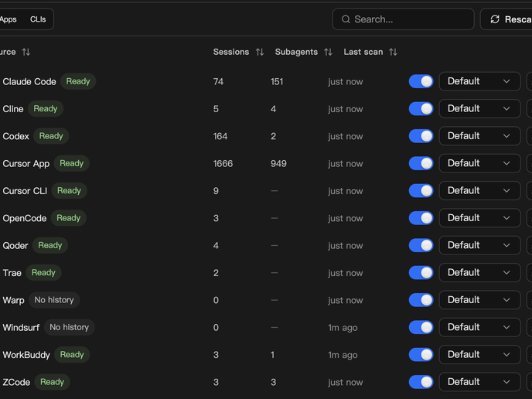Click the 74 sessions count
532x399 pixels.
[218, 82]
